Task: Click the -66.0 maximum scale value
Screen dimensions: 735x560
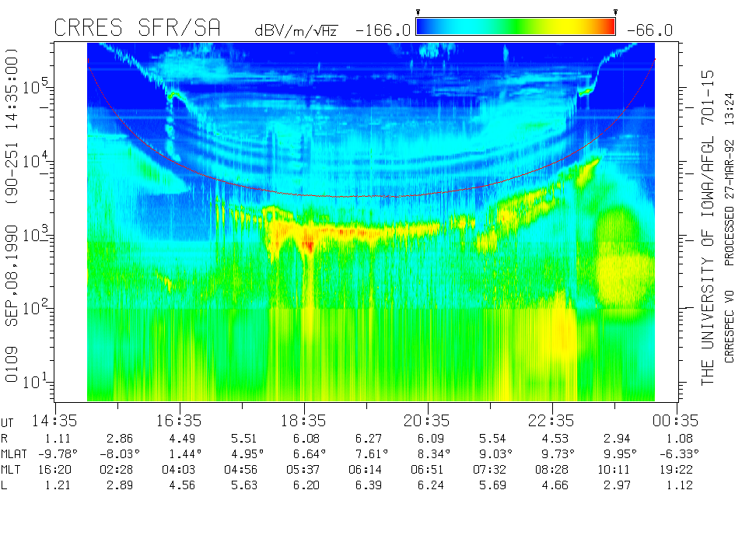Action: pyautogui.click(x=648, y=30)
